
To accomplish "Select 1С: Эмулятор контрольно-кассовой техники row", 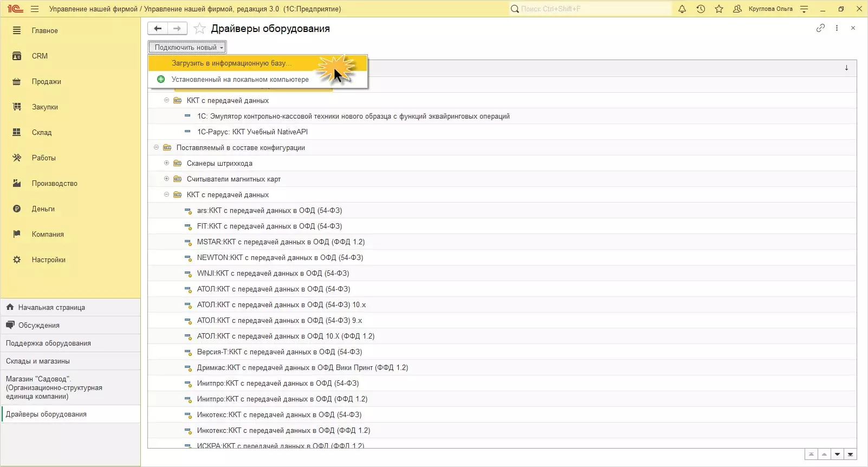I will click(x=502, y=116).
